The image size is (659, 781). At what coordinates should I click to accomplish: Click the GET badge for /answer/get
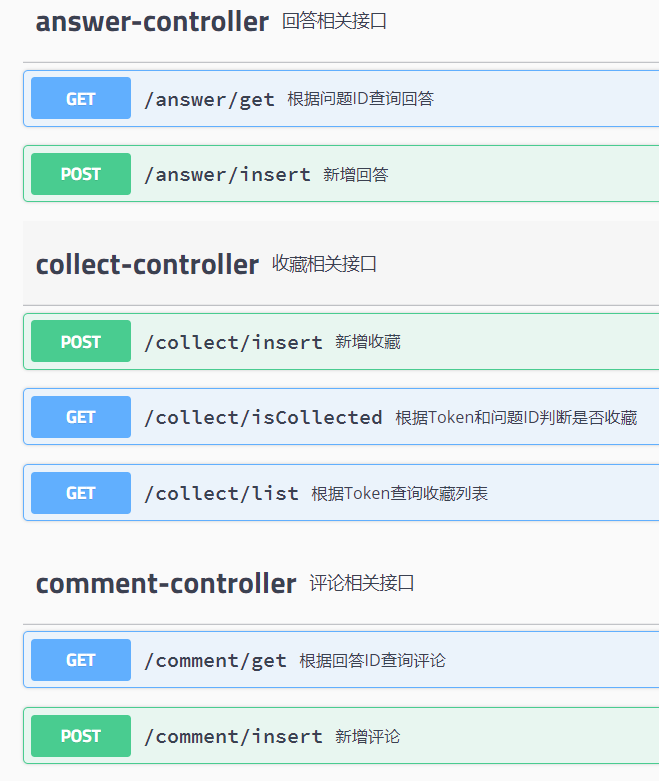pos(81,99)
